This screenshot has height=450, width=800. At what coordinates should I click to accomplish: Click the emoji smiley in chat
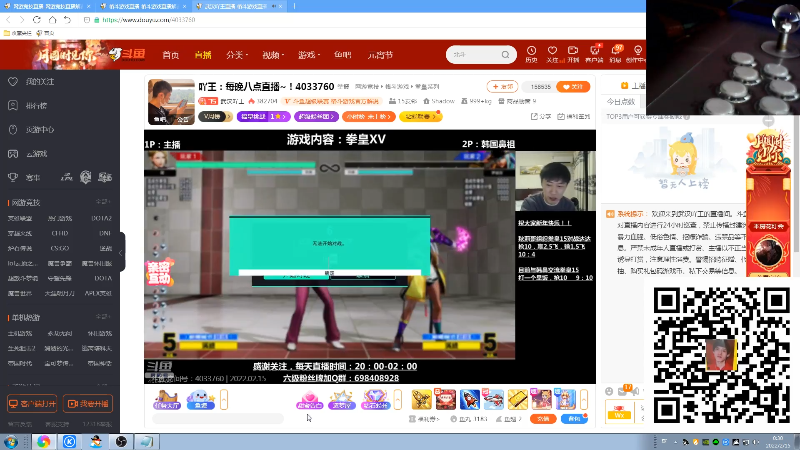pos(609,391)
